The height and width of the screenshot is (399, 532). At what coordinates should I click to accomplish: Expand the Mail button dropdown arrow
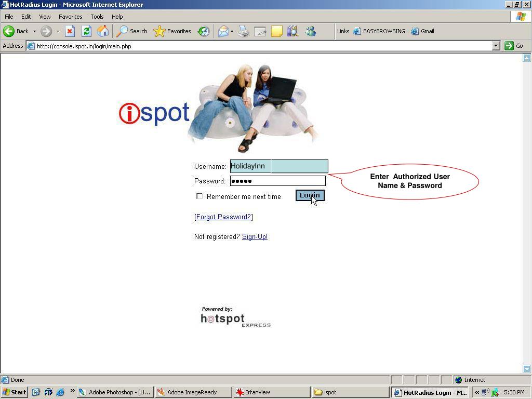click(232, 31)
